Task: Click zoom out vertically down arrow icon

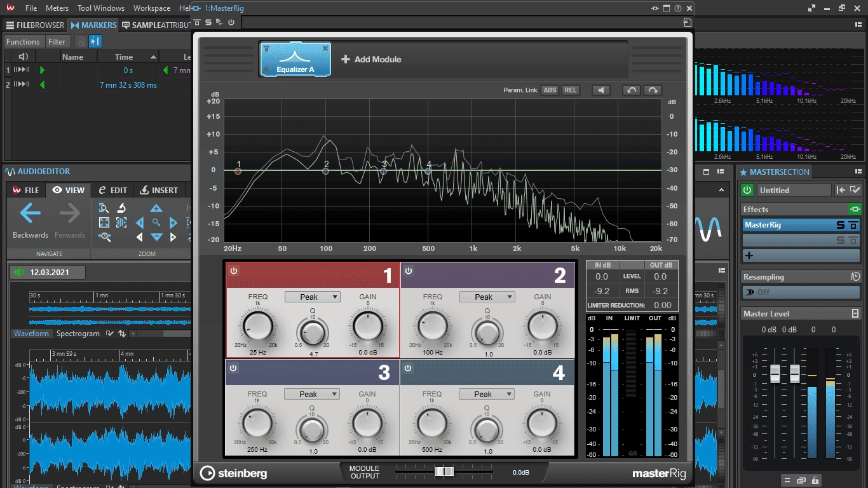Action: (x=156, y=237)
